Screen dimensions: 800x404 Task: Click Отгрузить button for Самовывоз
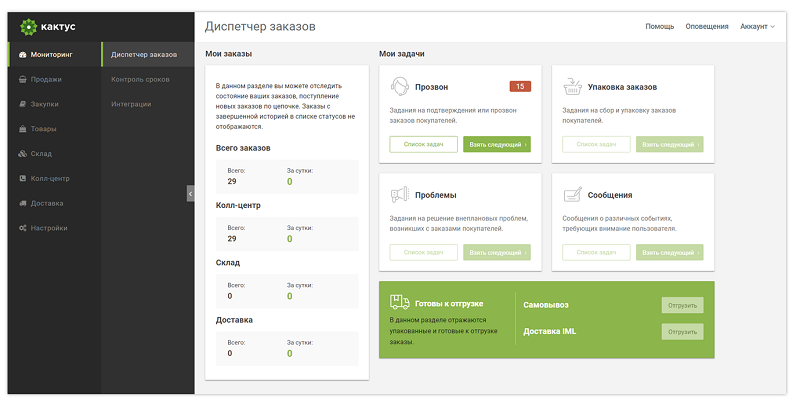(x=682, y=305)
